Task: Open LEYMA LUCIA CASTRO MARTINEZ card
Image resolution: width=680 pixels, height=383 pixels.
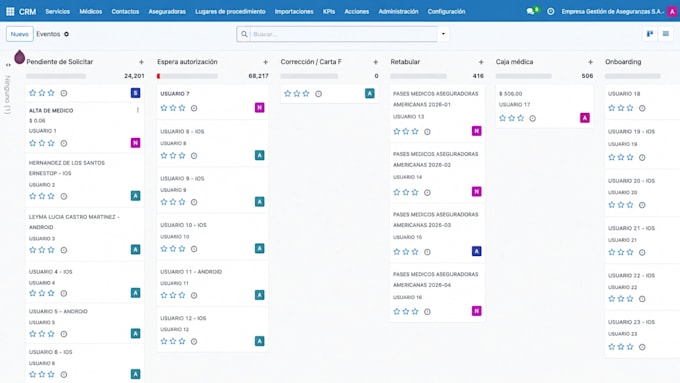Action: 85,234
